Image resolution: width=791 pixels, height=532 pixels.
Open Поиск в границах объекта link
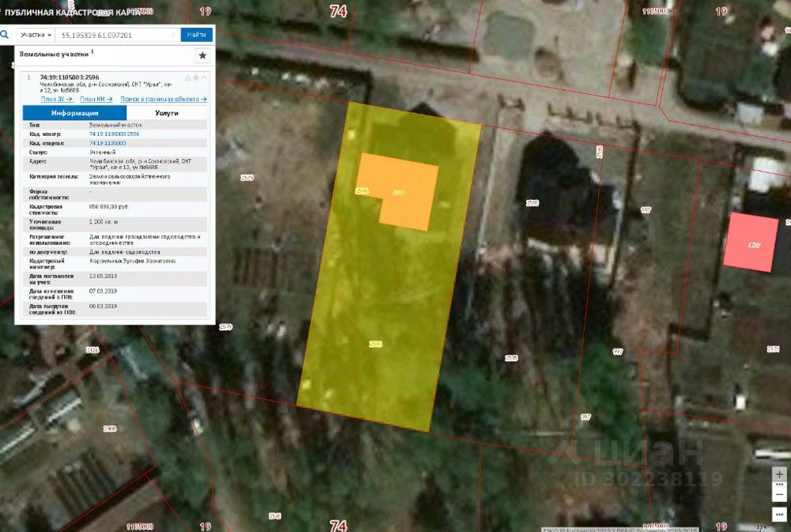click(164, 99)
